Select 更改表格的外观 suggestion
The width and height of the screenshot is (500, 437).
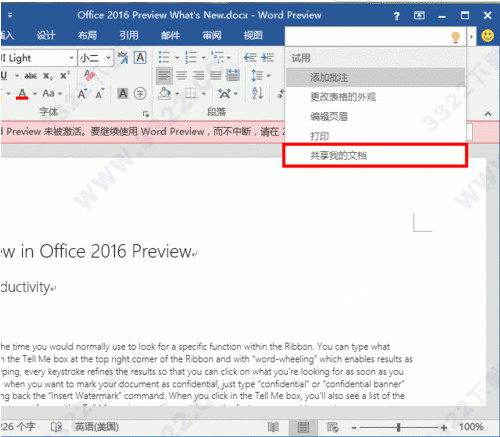(x=375, y=97)
